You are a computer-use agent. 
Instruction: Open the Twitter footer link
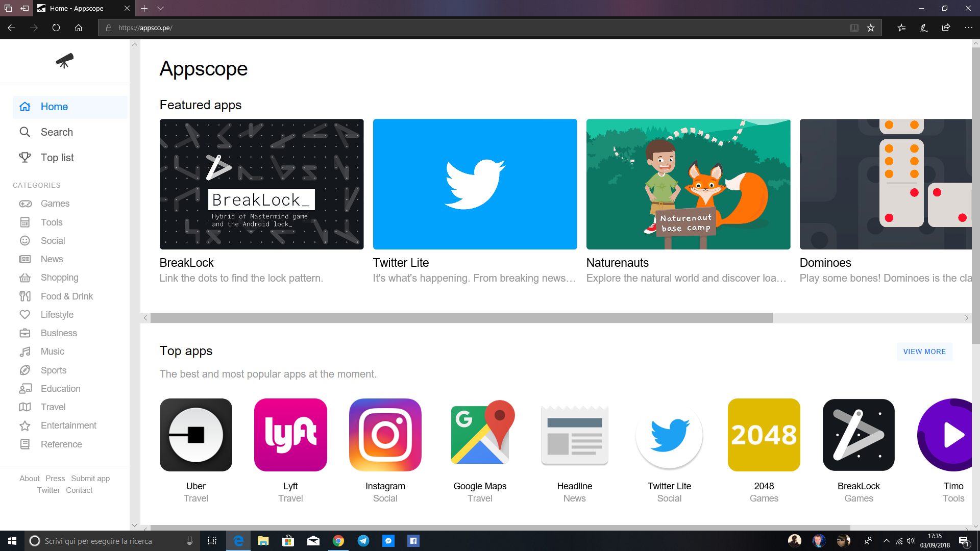(48, 490)
